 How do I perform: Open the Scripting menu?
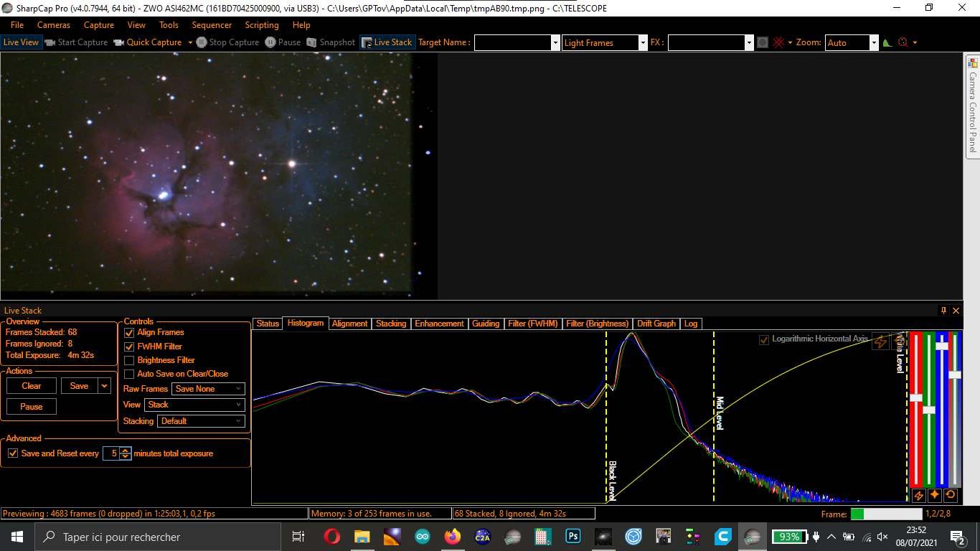click(x=262, y=25)
